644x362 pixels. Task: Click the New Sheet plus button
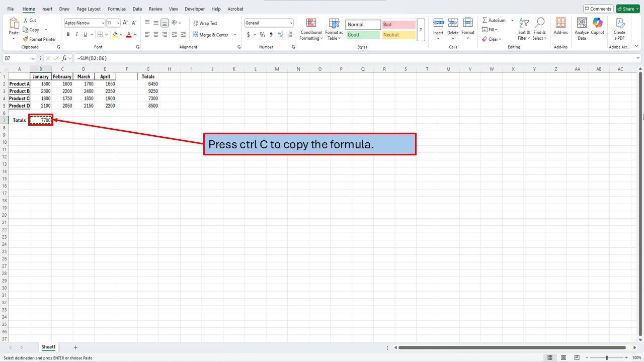[75, 347]
